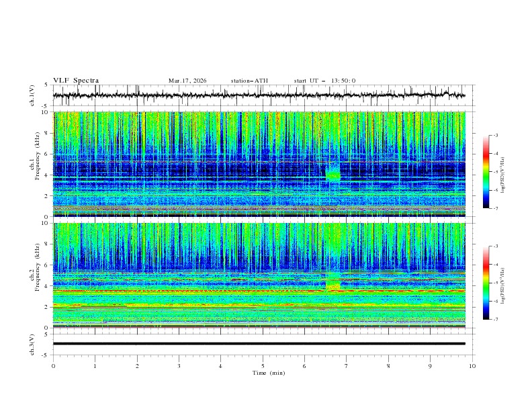Click the red line near 3.5 kHz in ch.2 spectrogram
This screenshot has width=532, height=411.
(259, 291)
